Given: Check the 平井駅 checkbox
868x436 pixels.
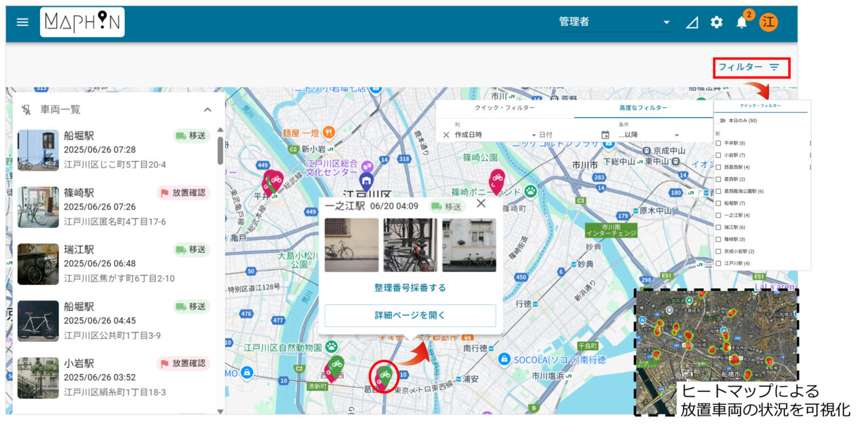Looking at the screenshot, I should [x=719, y=143].
